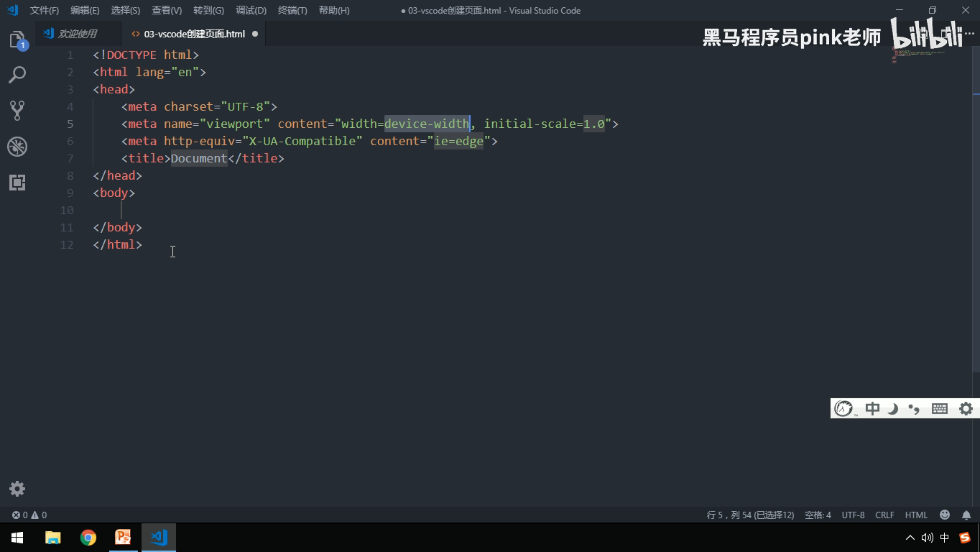The image size is (980, 552).
Task: Open the 文件(F) menu
Action: [45, 10]
